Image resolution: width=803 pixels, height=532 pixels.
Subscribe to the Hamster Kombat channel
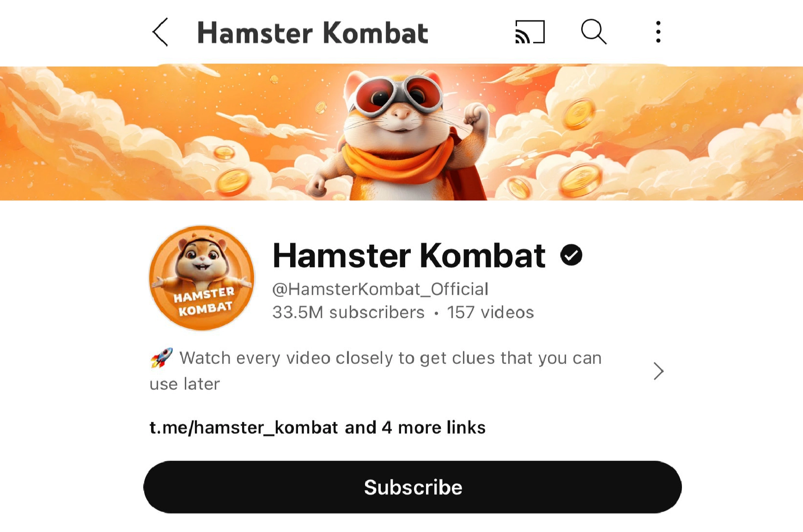coord(413,487)
